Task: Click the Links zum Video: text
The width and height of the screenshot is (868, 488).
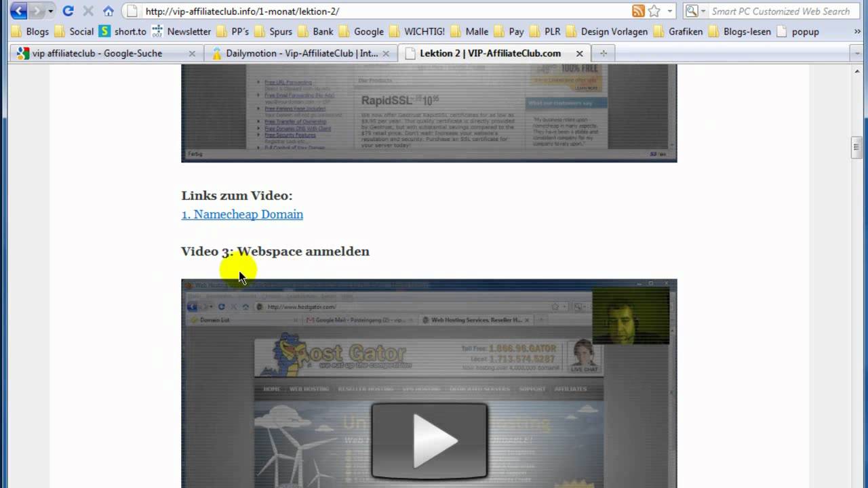Action: pos(237,196)
